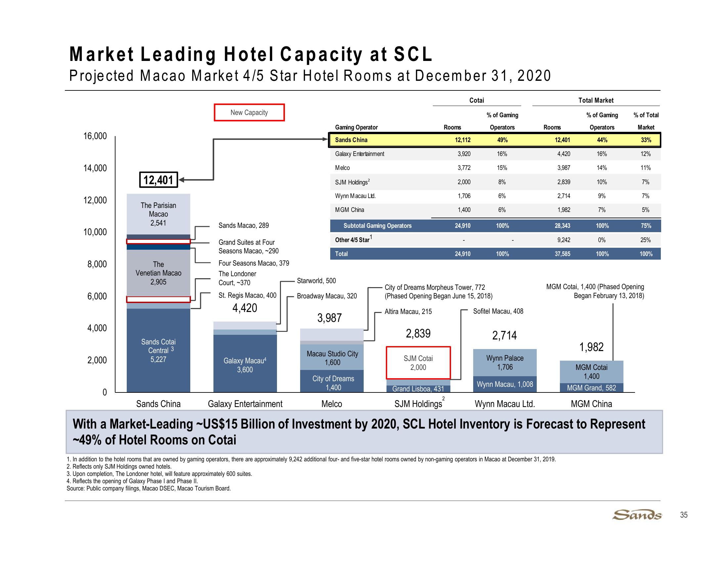Screen dimensions: 728x563
Task: Select St. Regis Macao, 400 label
Action: click(x=247, y=295)
